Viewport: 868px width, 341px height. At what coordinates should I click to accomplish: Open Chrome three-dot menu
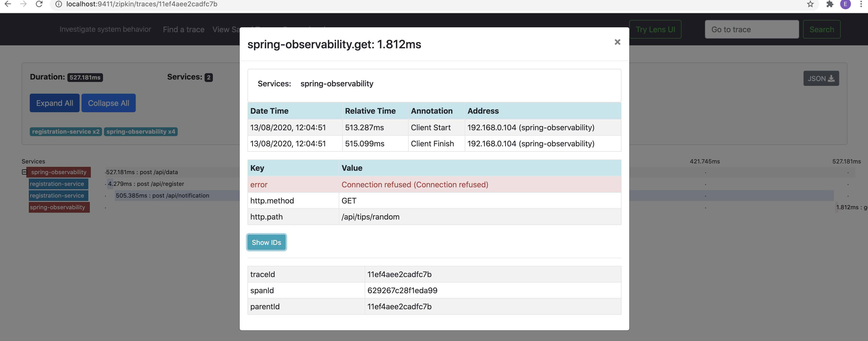pos(861,4)
